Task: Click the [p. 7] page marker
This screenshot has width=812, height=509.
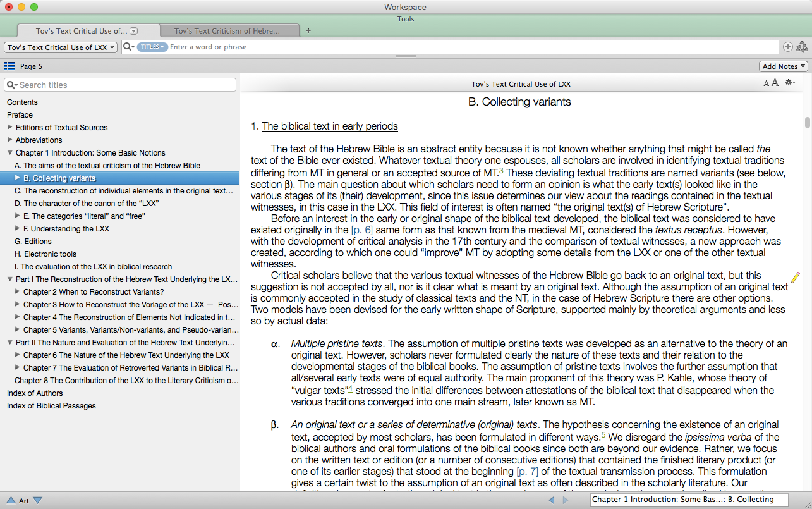Action: click(529, 471)
